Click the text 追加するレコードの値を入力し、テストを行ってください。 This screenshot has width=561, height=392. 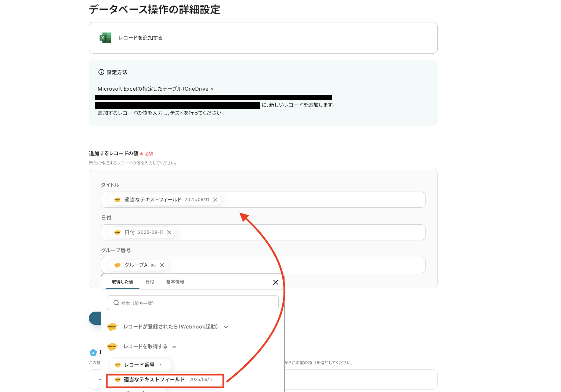[161, 113]
